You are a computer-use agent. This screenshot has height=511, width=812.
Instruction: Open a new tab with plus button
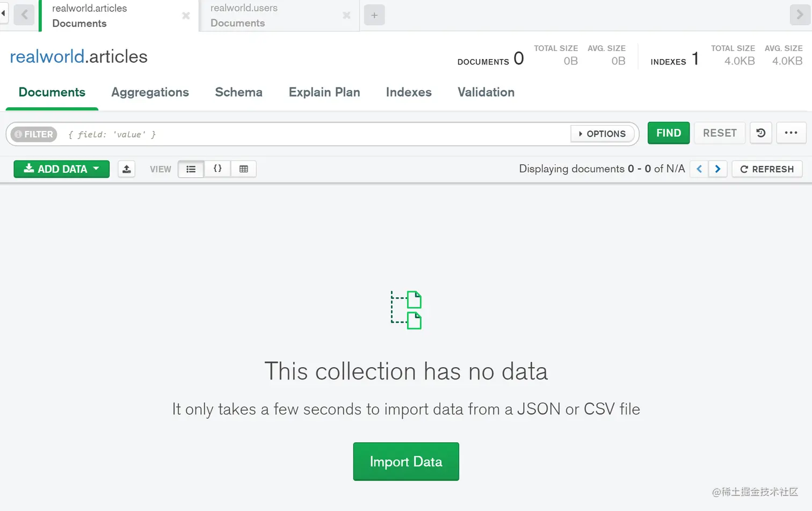pyautogui.click(x=374, y=15)
